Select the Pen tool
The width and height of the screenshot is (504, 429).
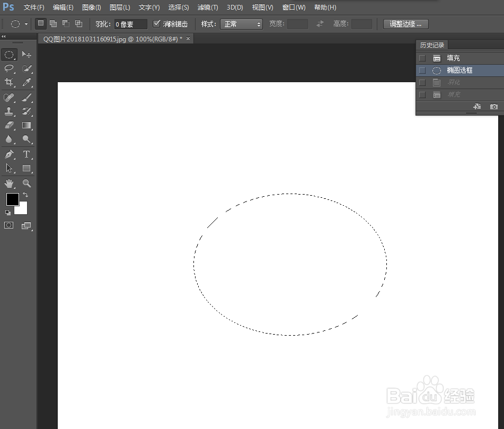click(9, 154)
